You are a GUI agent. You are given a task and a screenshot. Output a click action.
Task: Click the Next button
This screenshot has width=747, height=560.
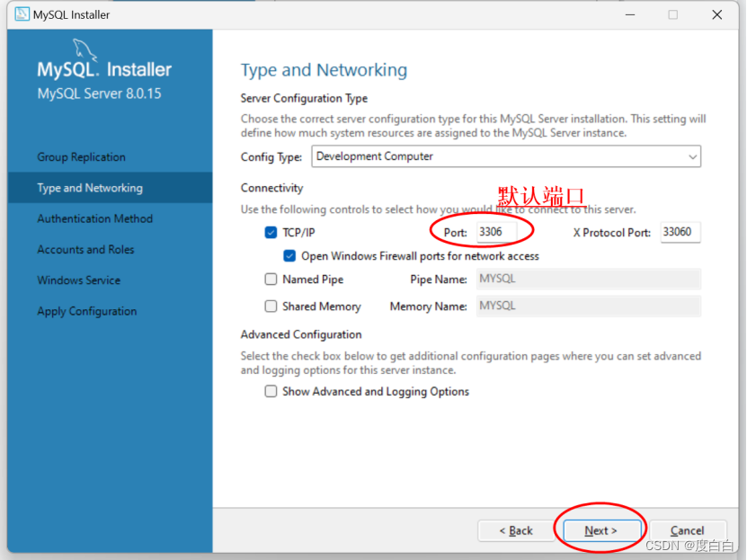pyautogui.click(x=601, y=530)
